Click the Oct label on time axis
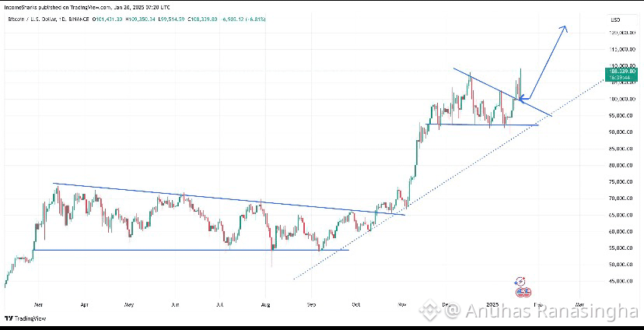 click(356, 305)
